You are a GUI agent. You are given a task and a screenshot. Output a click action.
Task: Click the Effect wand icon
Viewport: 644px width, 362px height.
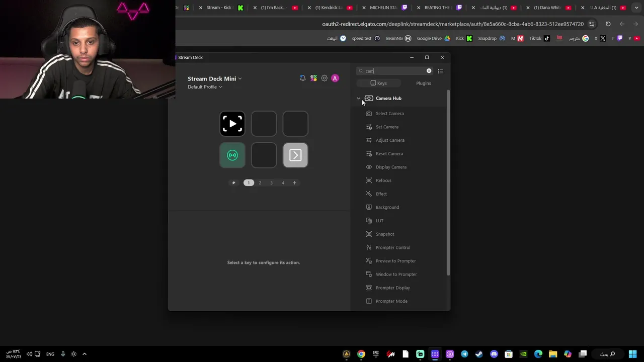tap(369, 194)
